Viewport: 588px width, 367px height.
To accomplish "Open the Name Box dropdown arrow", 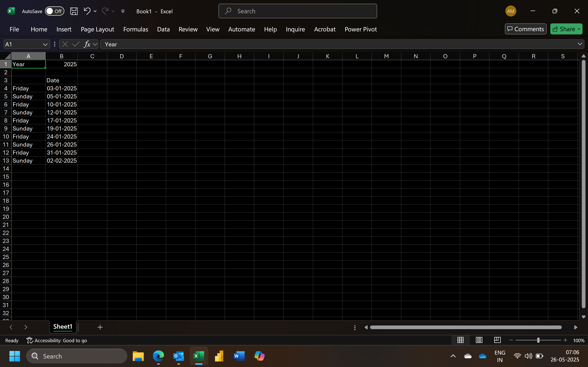I will [x=45, y=44].
